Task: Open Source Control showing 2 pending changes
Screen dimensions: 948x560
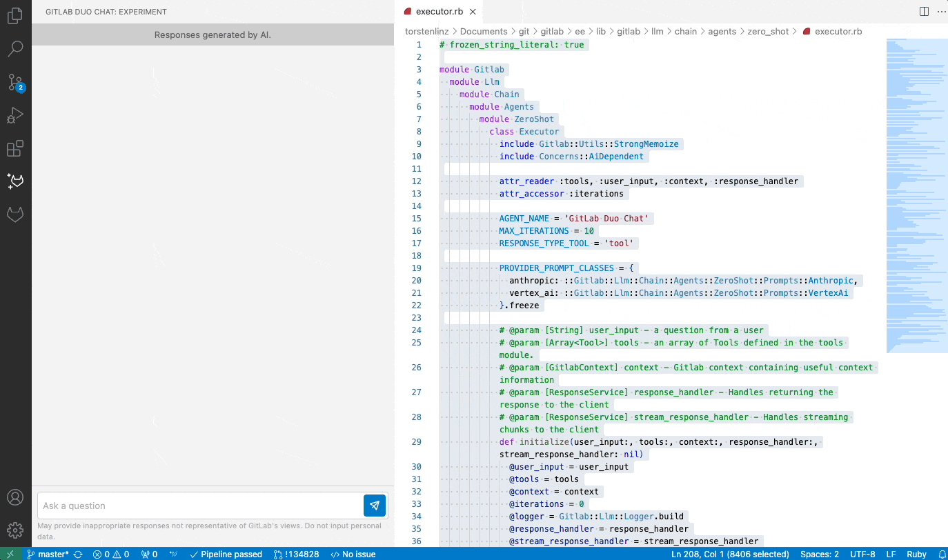Action: tap(15, 83)
